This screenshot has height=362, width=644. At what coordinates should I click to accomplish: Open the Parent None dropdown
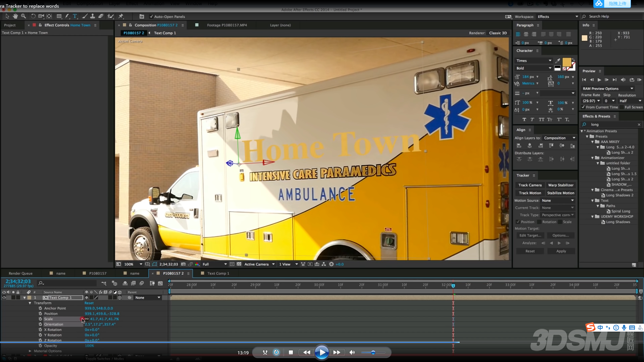pos(148,298)
